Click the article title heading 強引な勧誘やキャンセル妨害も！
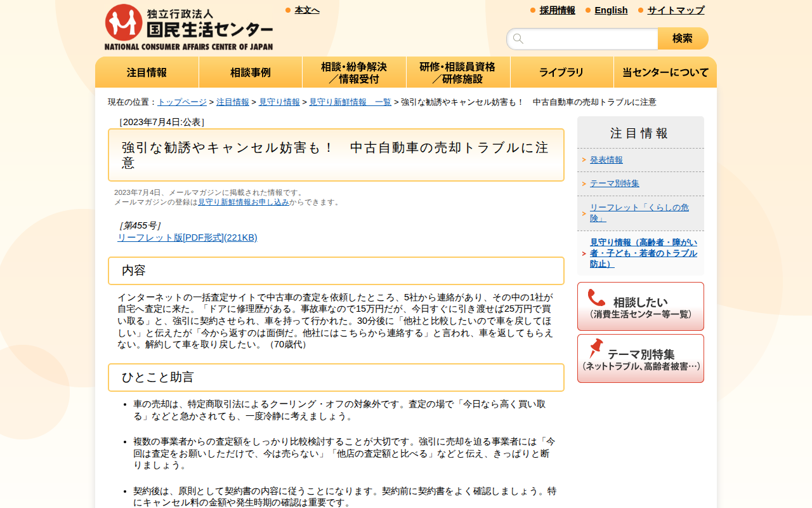 [x=336, y=155]
